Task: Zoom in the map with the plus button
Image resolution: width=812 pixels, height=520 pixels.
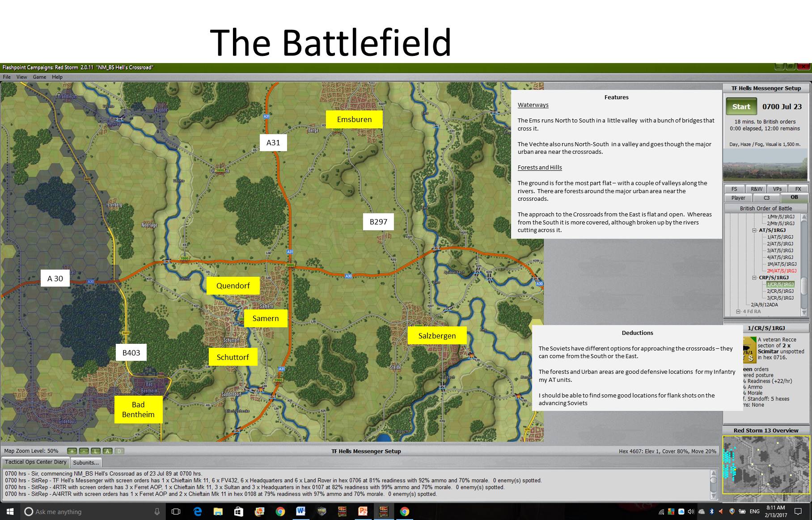Action: coord(72,451)
